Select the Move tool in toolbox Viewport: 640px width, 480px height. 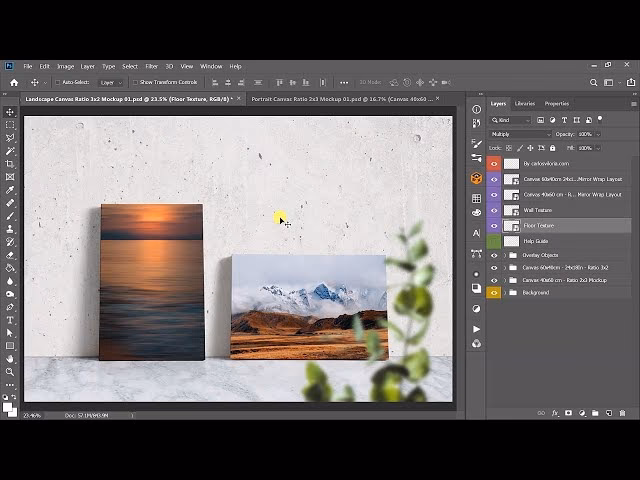[10, 112]
